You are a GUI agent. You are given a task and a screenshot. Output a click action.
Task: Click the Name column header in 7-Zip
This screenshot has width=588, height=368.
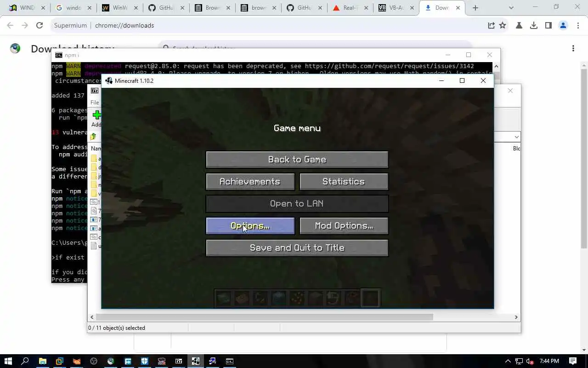coord(96,149)
